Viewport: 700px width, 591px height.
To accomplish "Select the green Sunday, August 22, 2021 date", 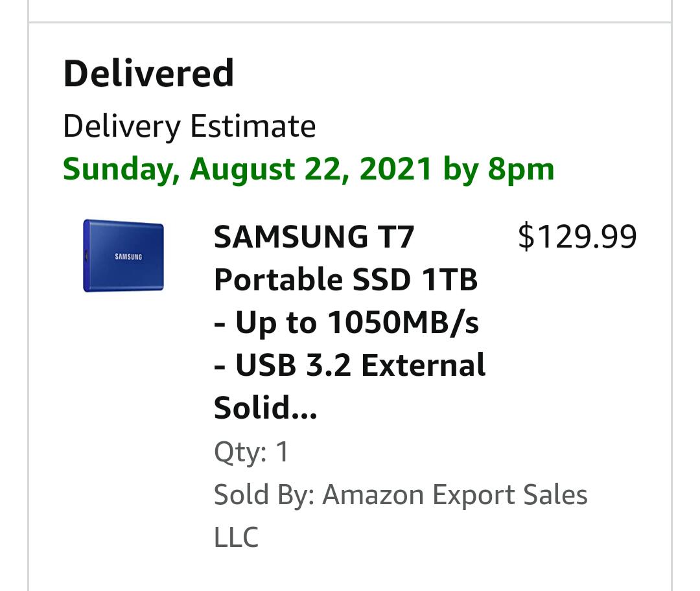I will (246, 170).
